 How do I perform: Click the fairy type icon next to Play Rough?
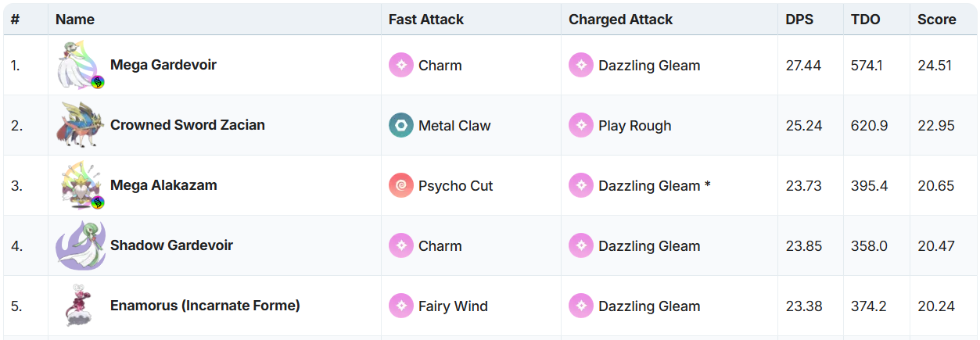581,126
